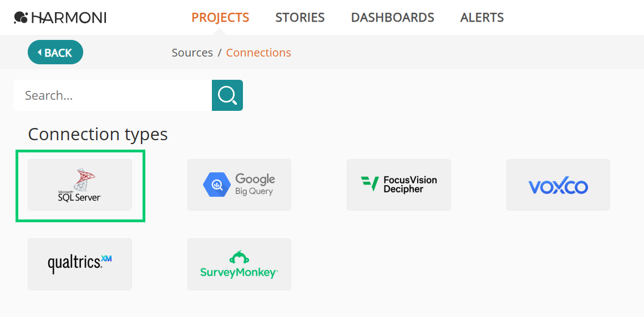This screenshot has width=644, height=317.
Task: Click the left arrow inside Back button
Action: click(x=39, y=53)
